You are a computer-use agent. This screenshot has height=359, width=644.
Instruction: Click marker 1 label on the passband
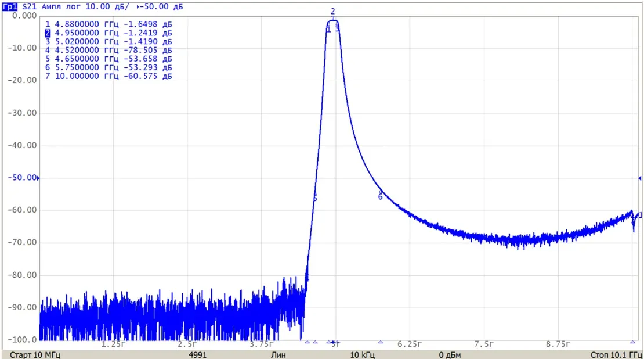(328, 29)
